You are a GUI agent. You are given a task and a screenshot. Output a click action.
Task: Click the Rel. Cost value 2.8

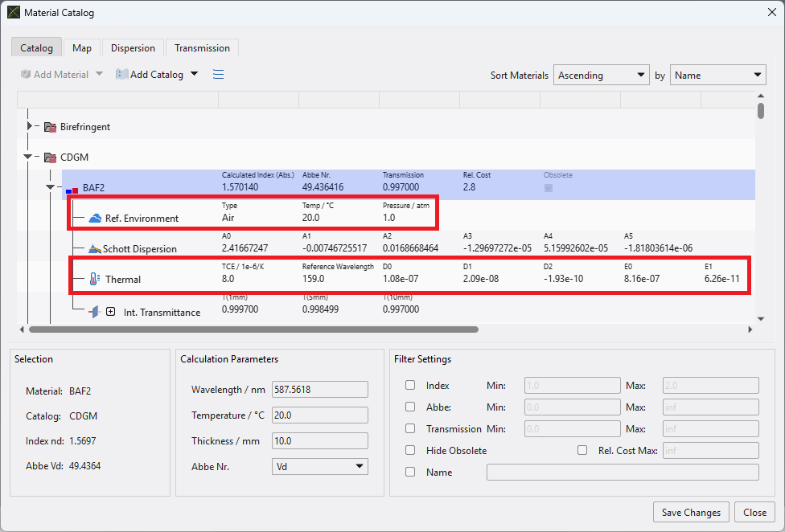pyautogui.click(x=469, y=187)
